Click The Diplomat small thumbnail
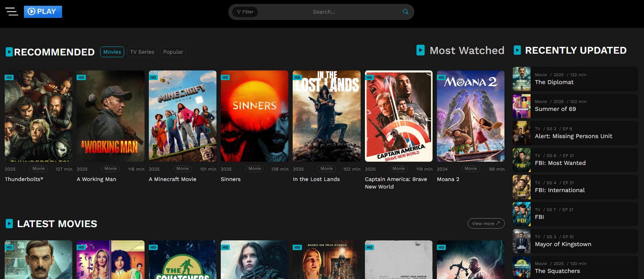 tap(522, 79)
